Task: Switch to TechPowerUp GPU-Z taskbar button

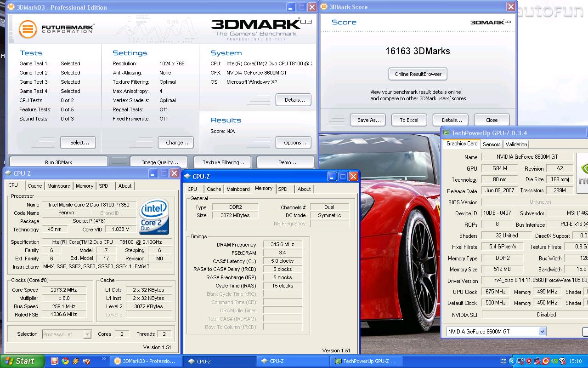Action: (366, 361)
